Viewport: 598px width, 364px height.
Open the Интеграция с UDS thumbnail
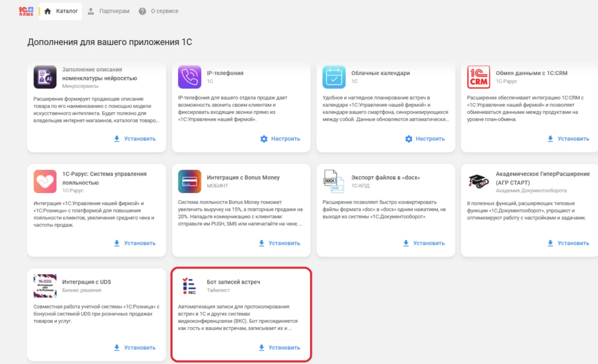click(x=45, y=286)
